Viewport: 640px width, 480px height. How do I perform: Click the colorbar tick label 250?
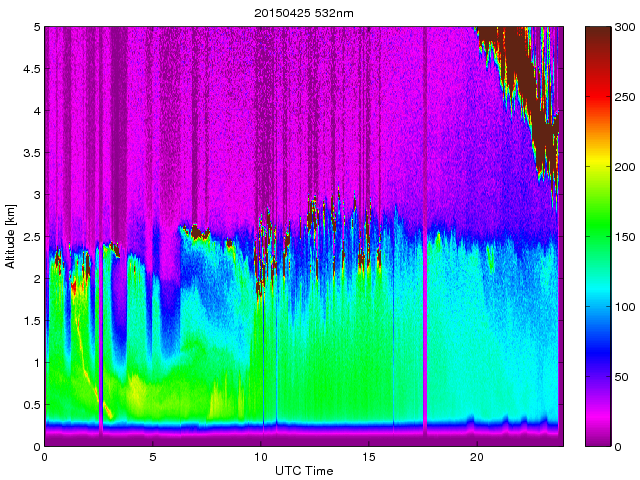click(x=625, y=97)
